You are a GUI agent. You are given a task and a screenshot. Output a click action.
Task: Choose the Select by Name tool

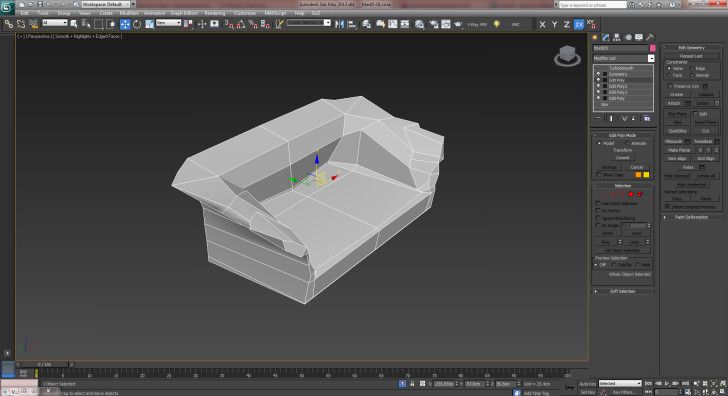[86, 24]
